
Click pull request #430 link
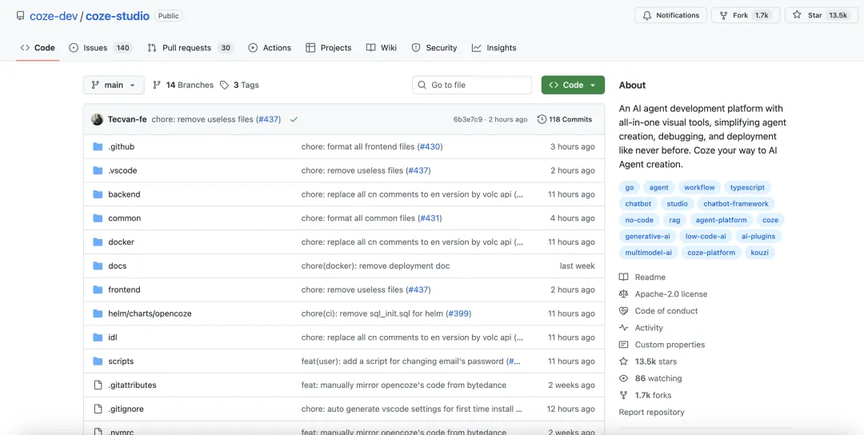click(430, 147)
